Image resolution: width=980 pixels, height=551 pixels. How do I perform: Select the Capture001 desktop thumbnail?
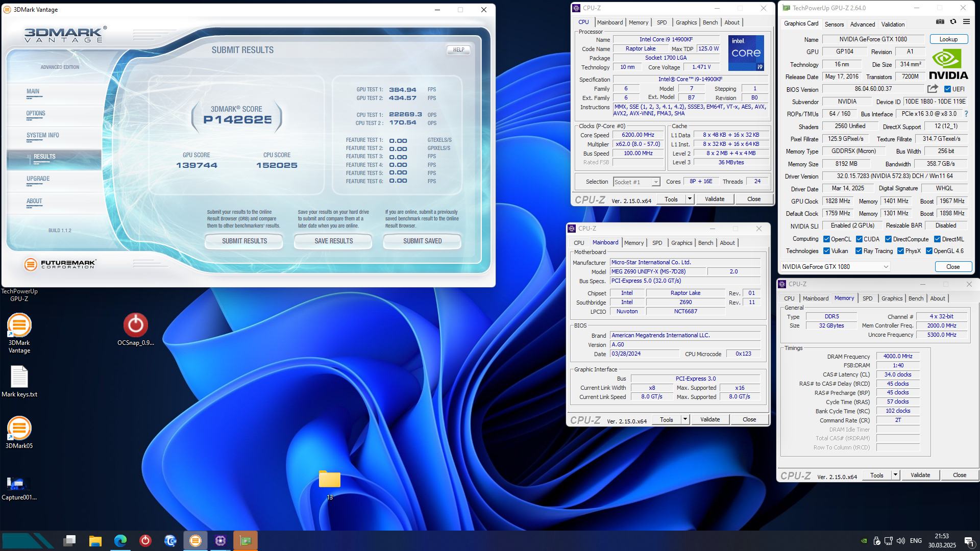tap(19, 488)
